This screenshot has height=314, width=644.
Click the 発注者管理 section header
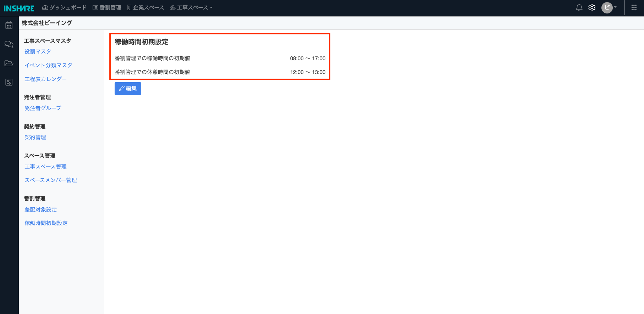coord(37,97)
